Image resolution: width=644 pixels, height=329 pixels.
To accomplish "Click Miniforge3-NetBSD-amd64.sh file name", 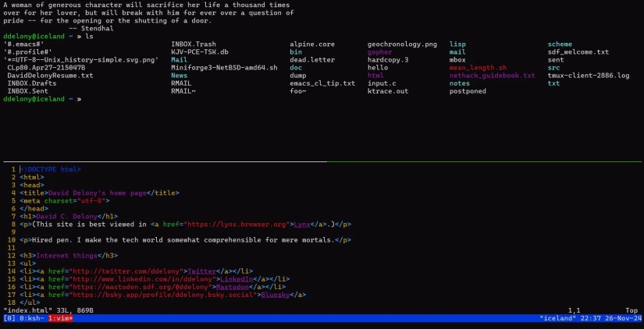I will [x=224, y=68].
